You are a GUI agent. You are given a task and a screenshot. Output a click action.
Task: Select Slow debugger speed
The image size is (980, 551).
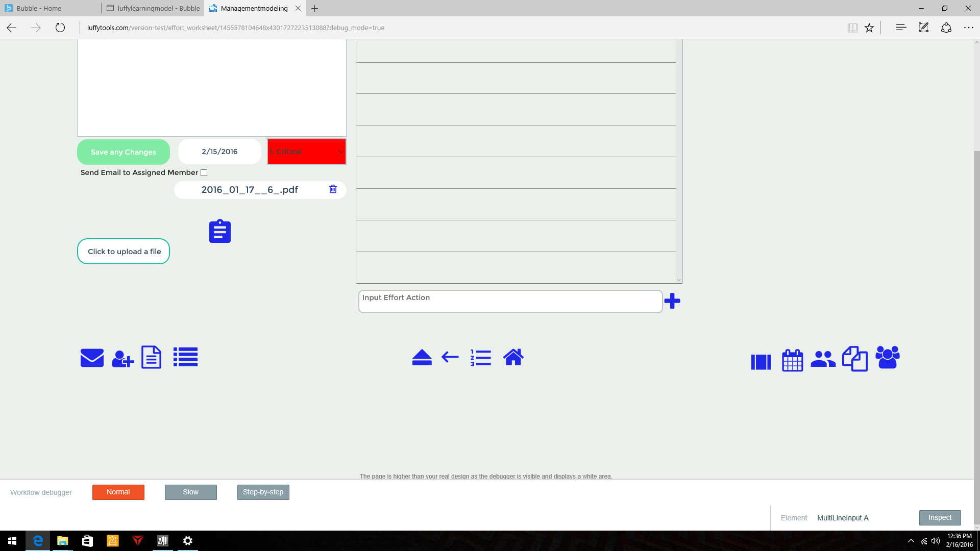coord(190,492)
